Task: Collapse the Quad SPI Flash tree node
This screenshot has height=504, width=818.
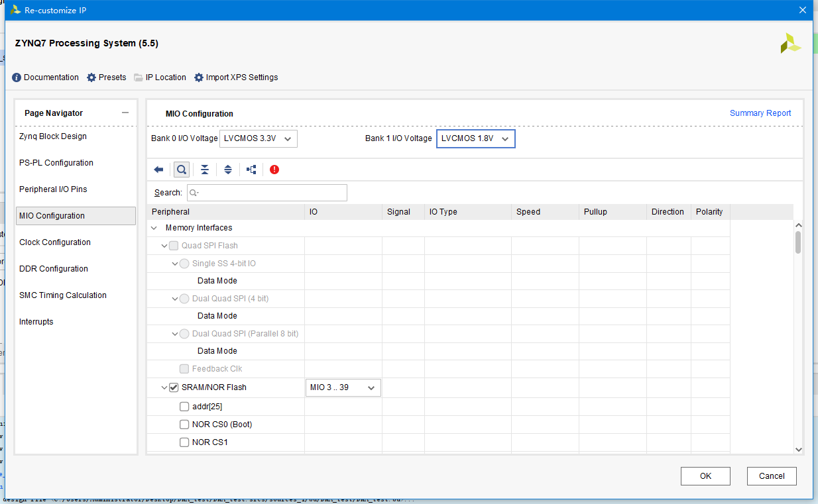Action: tap(164, 246)
